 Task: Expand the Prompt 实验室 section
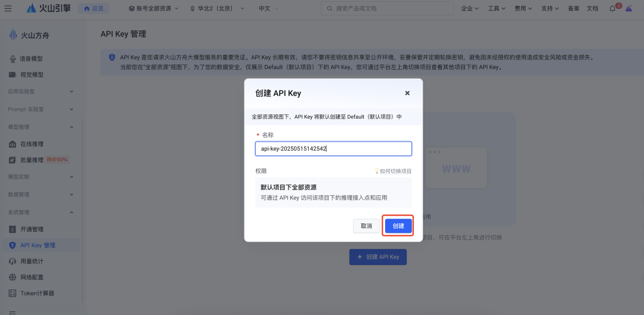point(41,109)
